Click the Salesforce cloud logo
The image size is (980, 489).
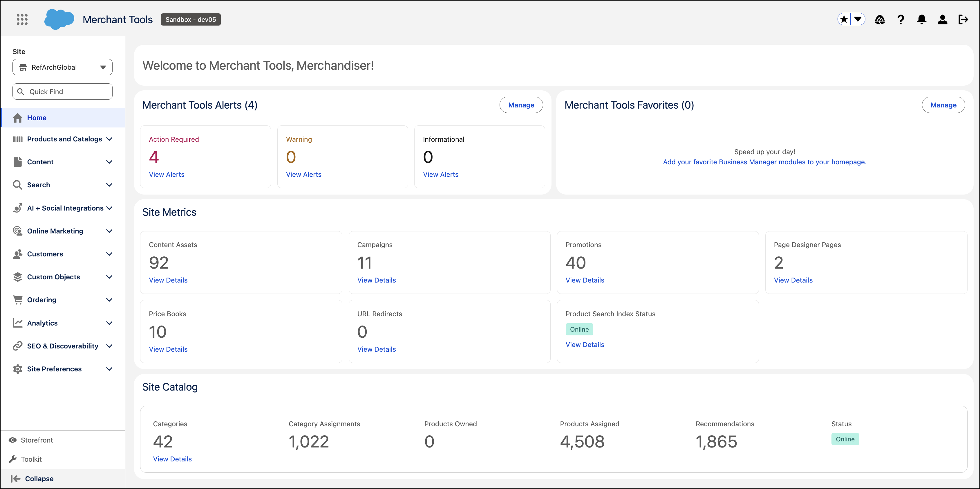59,19
